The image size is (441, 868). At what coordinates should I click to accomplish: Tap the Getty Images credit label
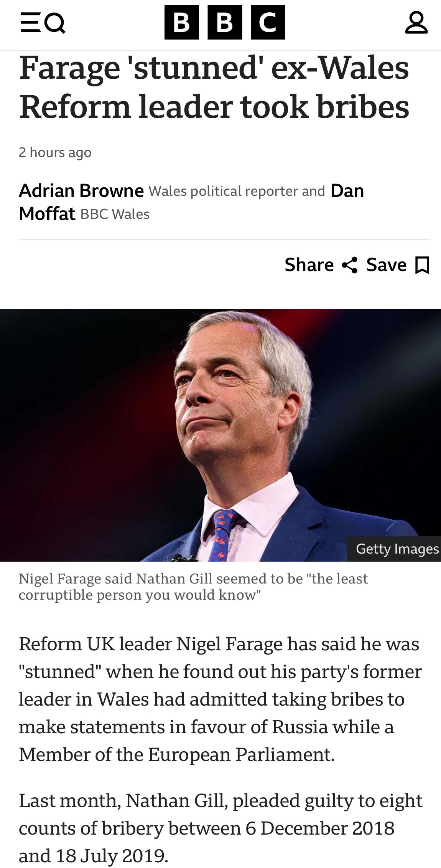pos(397,549)
